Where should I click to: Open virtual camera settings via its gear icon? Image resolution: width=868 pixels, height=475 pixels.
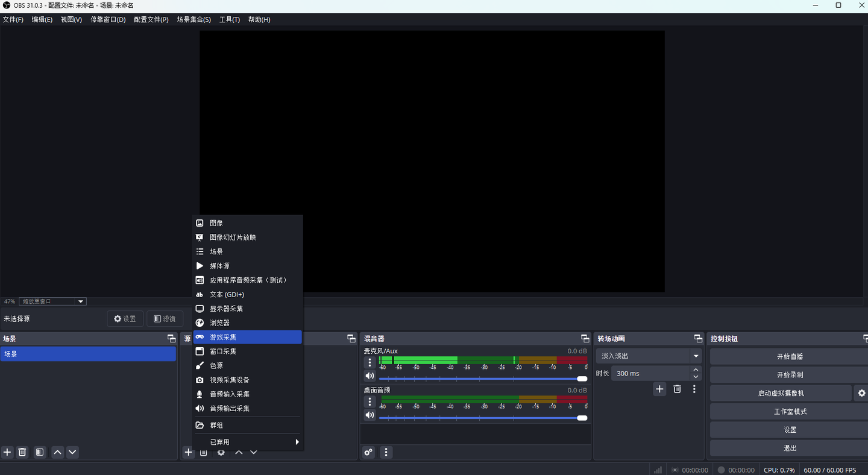coord(861,392)
